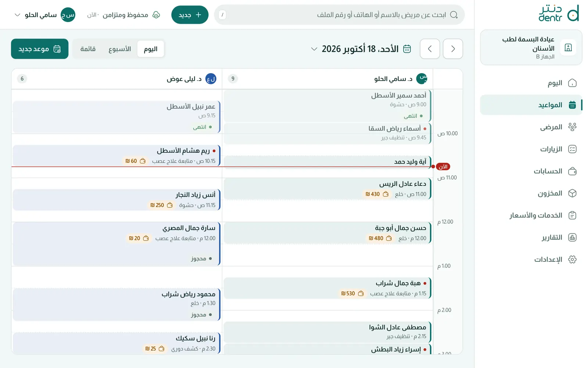
Task: Click the search magnifier icon
Action: point(454,15)
